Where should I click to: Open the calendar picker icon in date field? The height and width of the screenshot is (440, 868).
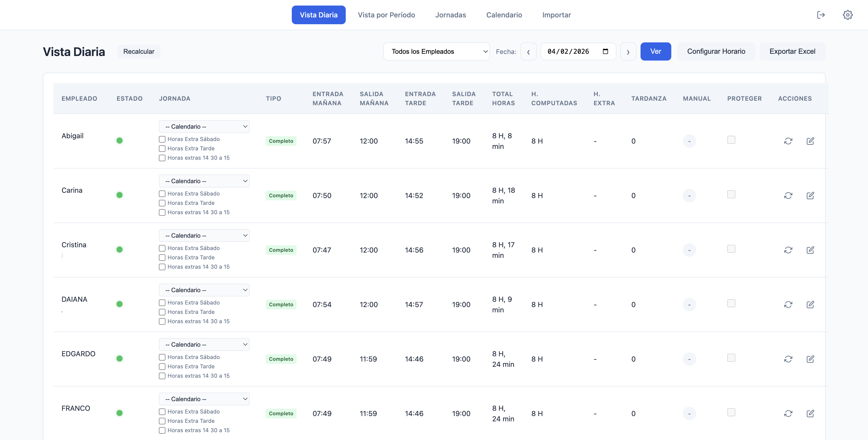(x=605, y=51)
